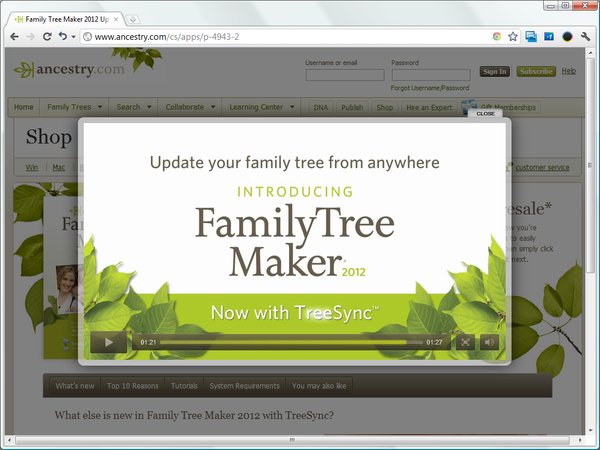Expand the Family Trees dropdown menu
The width and height of the screenshot is (600, 450).
coord(74,108)
